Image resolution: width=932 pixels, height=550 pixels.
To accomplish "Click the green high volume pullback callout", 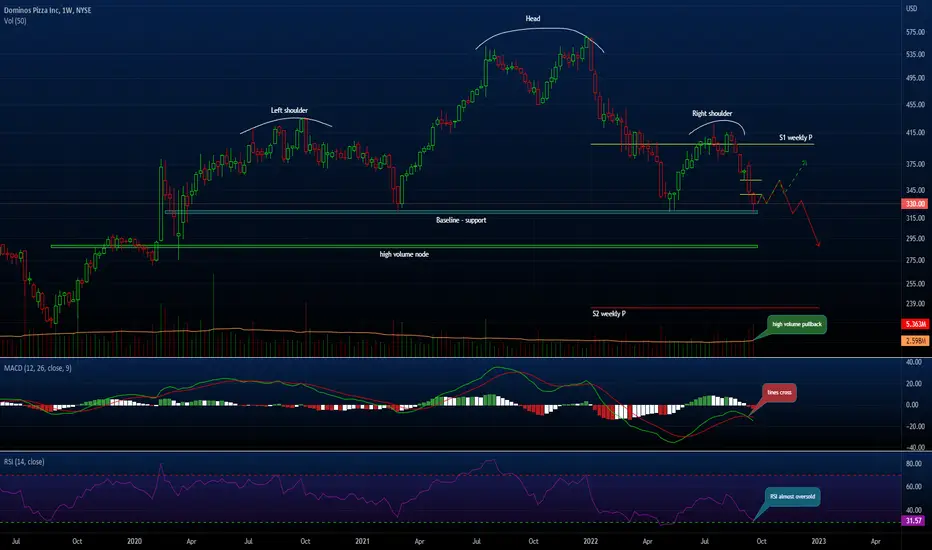I will 796,324.
